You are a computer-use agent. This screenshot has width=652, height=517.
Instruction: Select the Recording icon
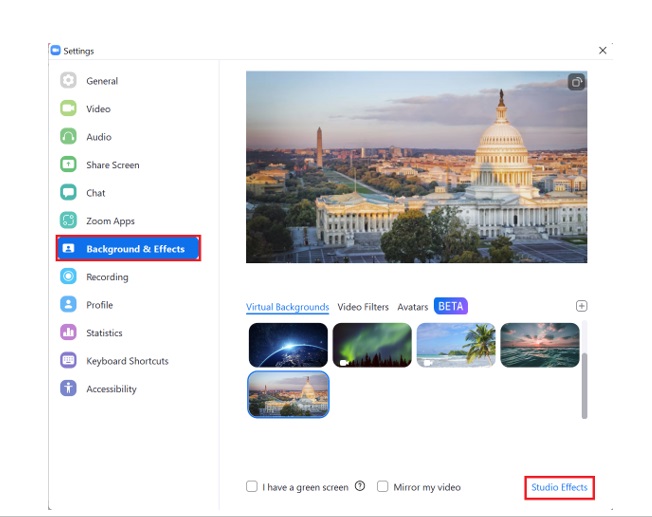[x=68, y=277]
